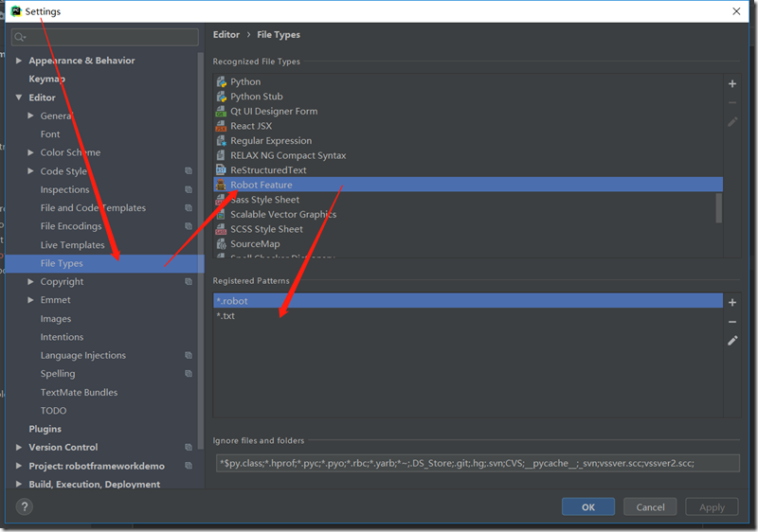Screen dimensions: 758x532
Task: Edit the selected registered pattern
Action: pyautogui.click(x=732, y=341)
